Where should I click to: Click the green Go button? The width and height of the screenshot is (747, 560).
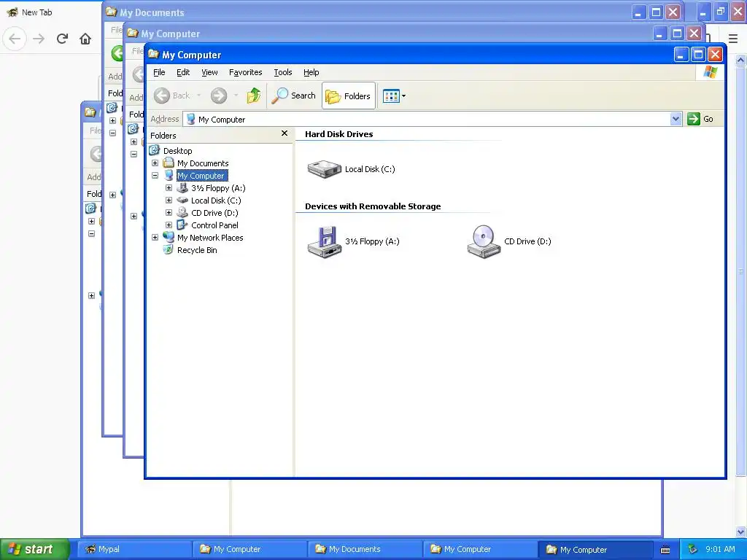click(x=700, y=119)
